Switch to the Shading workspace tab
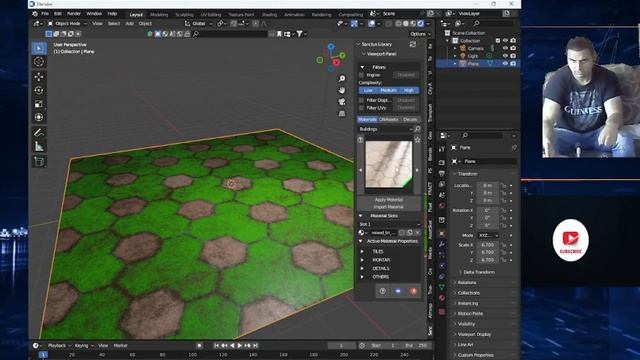Screen dimensions: 640x360 269,15
